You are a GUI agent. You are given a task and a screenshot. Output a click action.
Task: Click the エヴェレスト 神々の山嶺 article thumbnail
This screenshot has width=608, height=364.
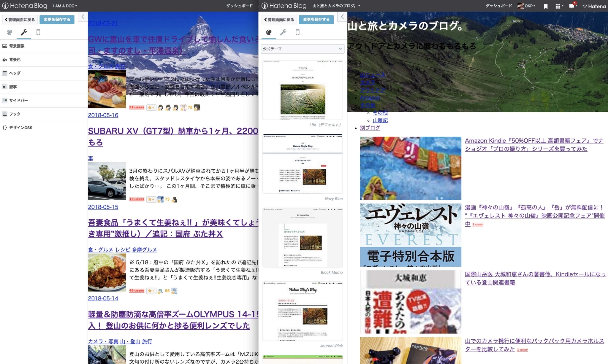coord(411,235)
